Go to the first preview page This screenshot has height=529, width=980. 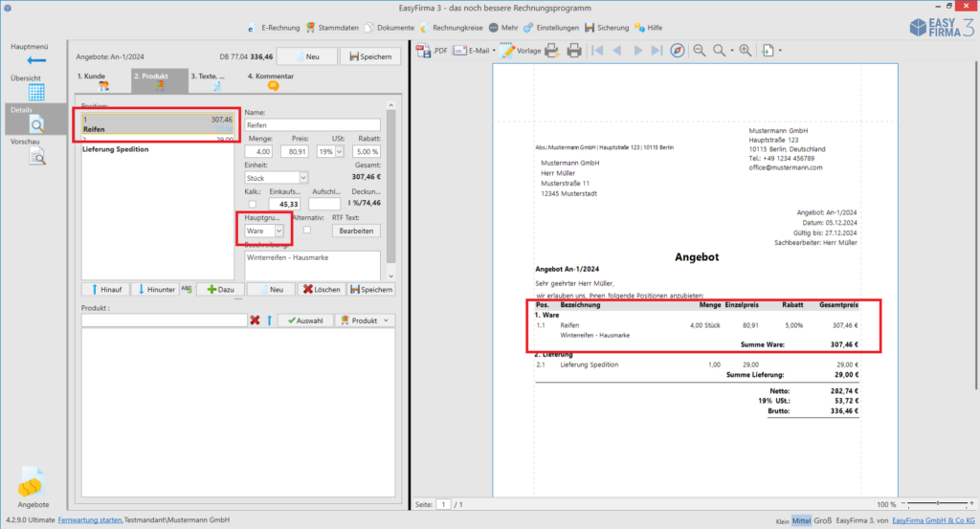(x=597, y=51)
